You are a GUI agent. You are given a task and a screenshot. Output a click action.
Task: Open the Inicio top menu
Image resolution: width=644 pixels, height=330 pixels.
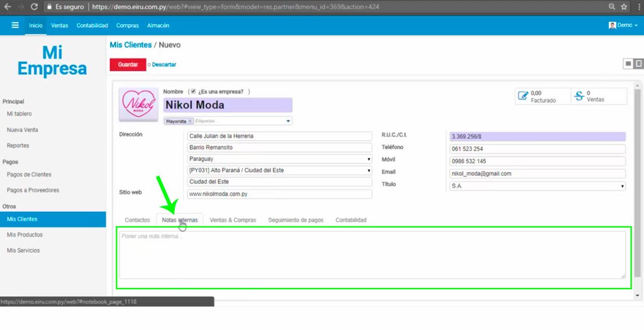click(36, 25)
